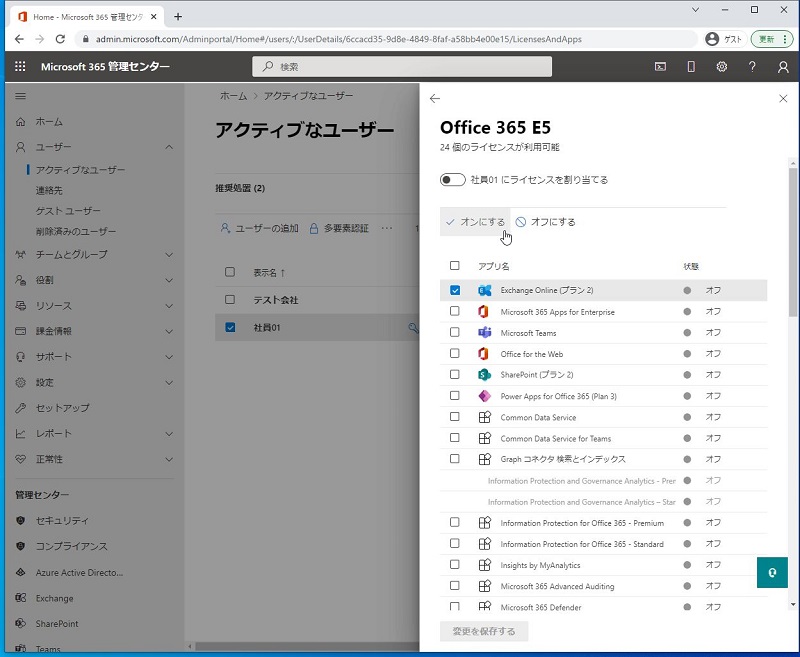This screenshot has height=657, width=800.
Task: Click the 変更を保存する button
Action: pos(484,631)
